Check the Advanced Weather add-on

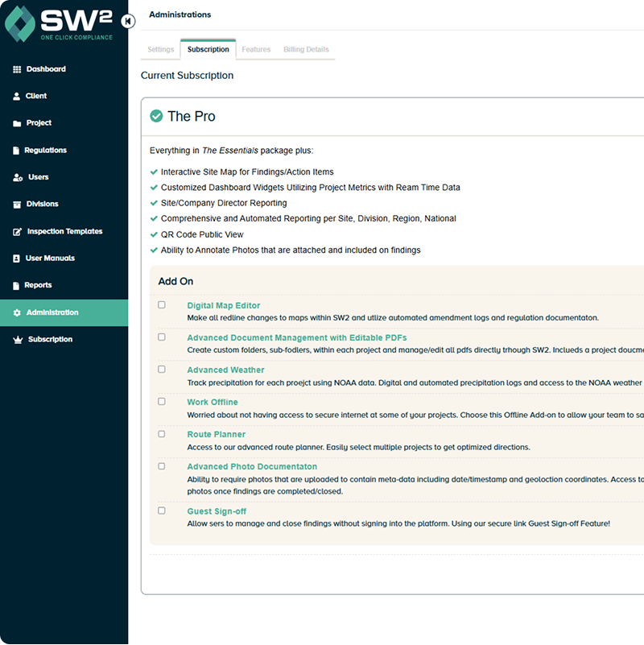161,369
